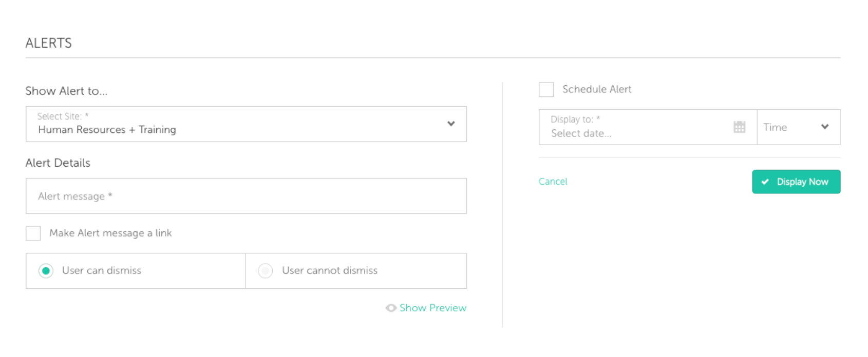Focus the Alert message input field
The width and height of the screenshot is (868, 357).
pyautogui.click(x=246, y=196)
